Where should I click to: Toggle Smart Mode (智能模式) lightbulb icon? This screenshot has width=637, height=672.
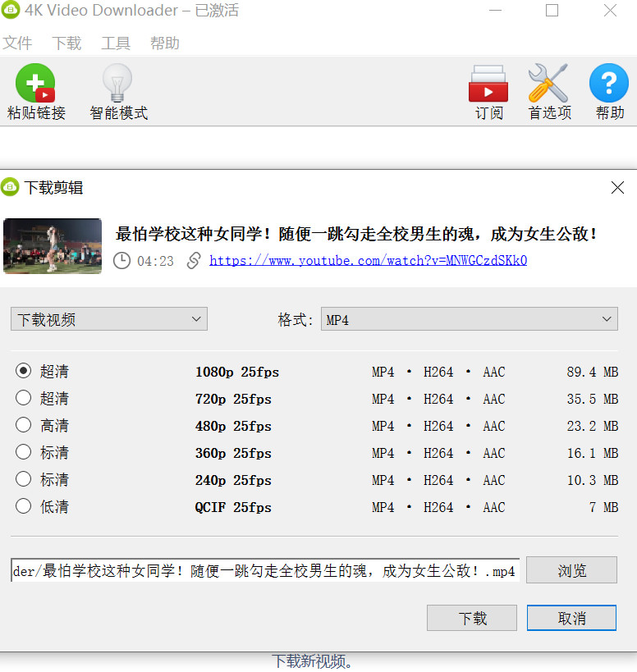118,84
